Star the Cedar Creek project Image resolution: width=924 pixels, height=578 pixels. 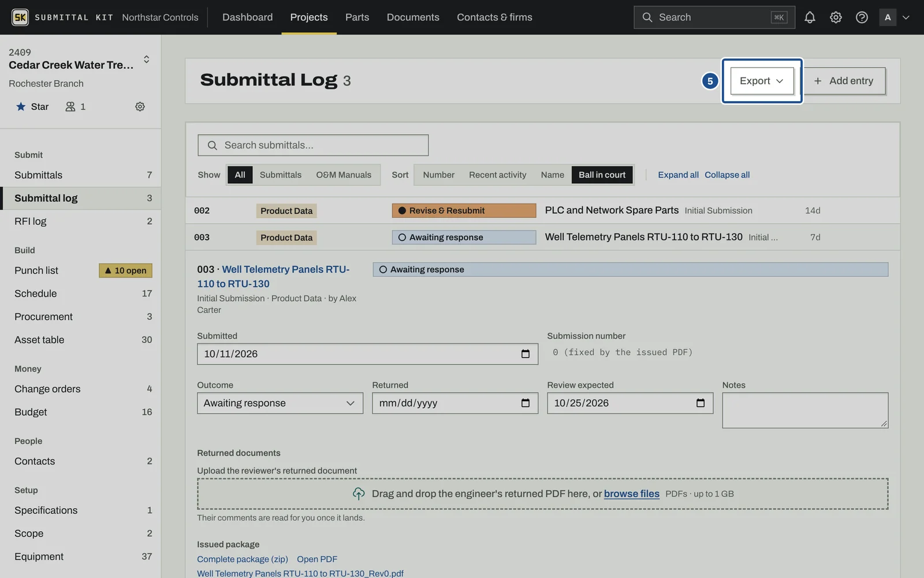pos(32,106)
